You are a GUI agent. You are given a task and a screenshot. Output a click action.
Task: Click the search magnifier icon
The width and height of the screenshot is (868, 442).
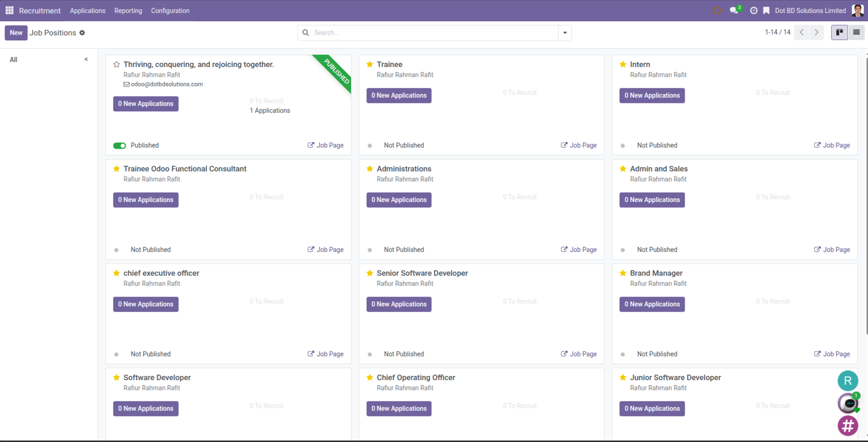click(x=306, y=33)
